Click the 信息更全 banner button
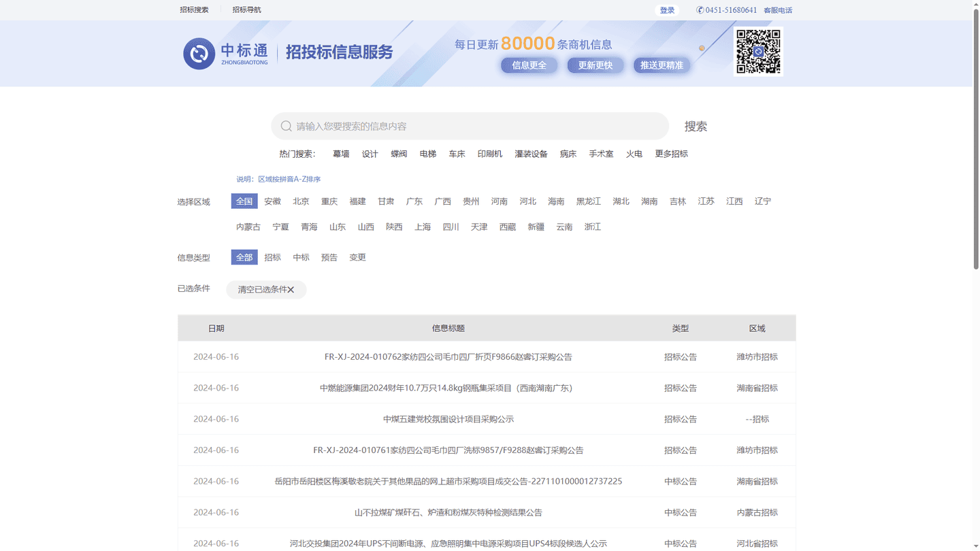 pos(529,65)
